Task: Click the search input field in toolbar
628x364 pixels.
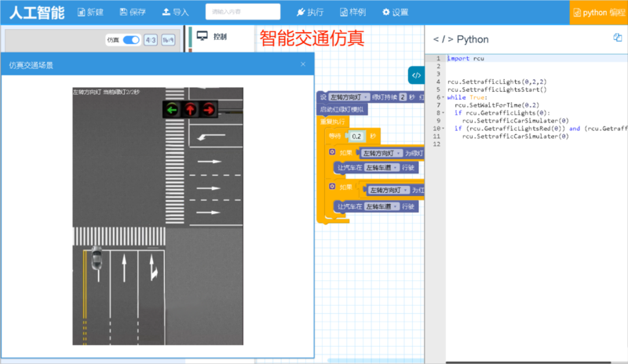Action: point(243,13)
